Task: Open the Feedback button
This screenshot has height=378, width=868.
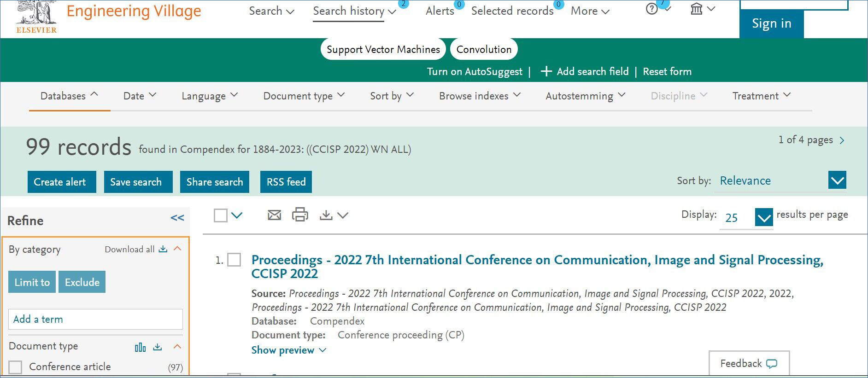Action: tap(749, 363)
